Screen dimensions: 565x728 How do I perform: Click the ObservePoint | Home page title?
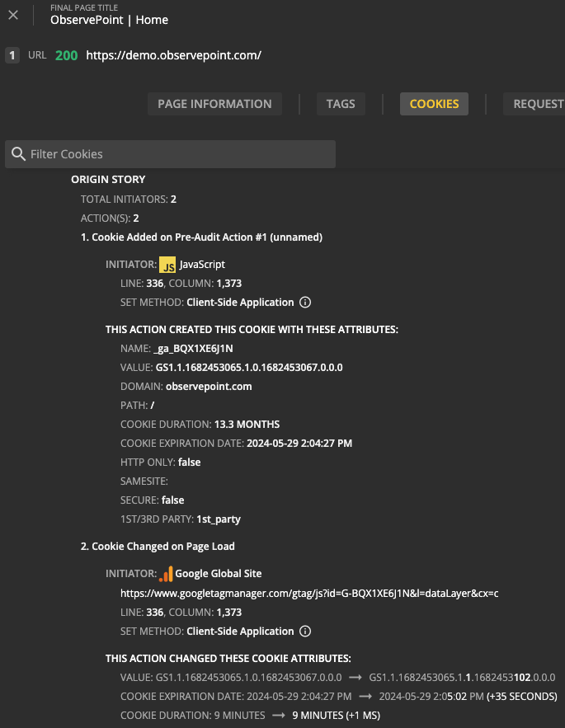pyautogui.click(x=109, y=20)
